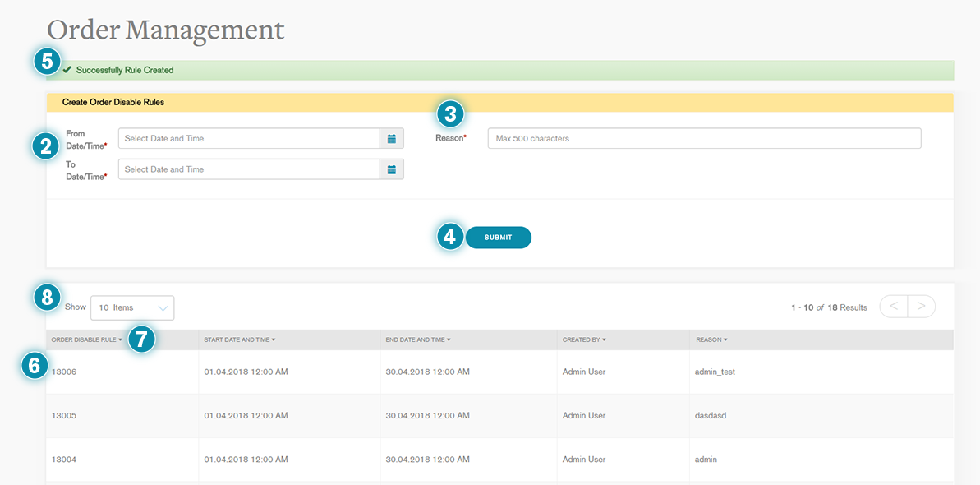Go to next results page arrow
This screenshot has width=980, height=485.
pos(921,307)
